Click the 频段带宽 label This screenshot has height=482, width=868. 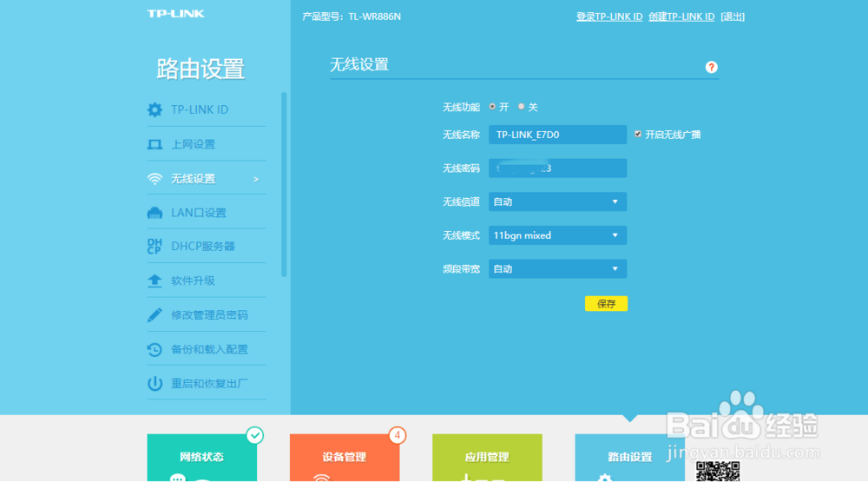461,269
